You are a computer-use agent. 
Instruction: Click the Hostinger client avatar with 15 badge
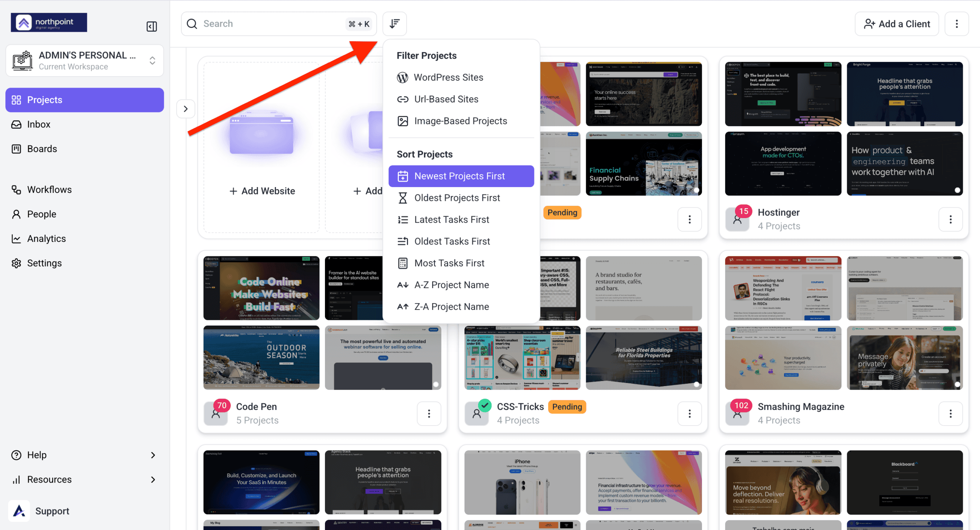coord(738,219)
